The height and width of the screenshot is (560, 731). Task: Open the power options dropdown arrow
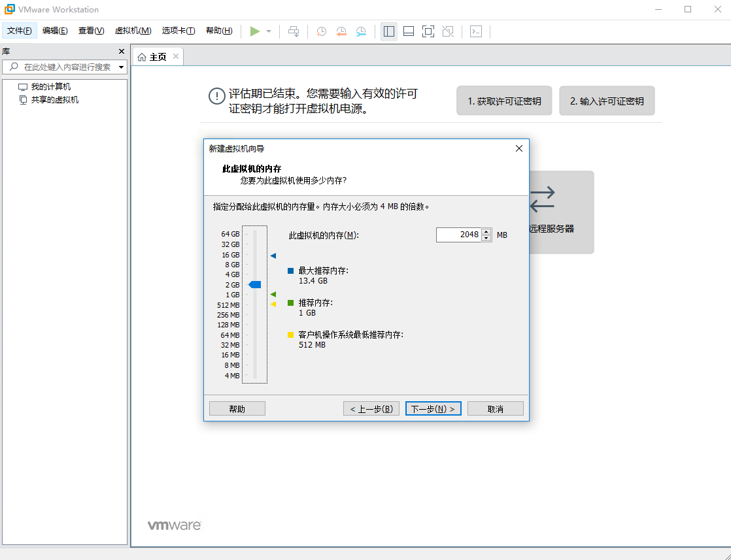click(x=267, y=31)
